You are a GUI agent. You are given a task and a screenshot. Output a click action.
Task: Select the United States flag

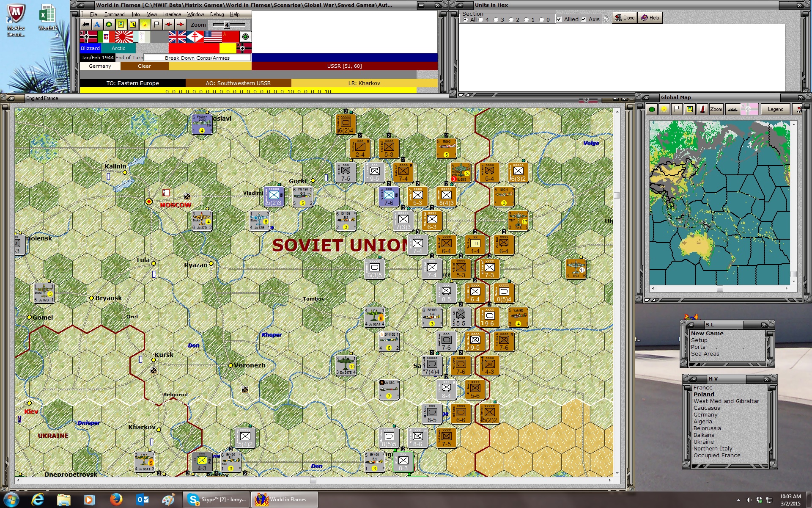(x=213, y=37)
